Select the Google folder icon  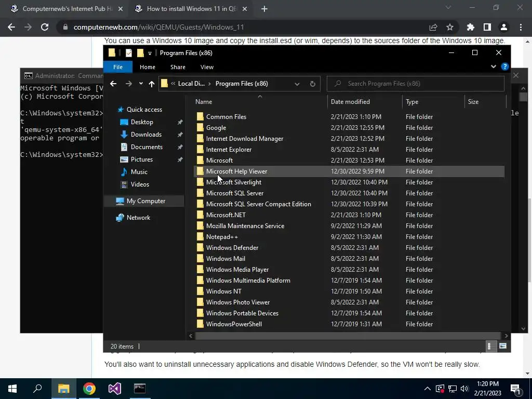pos(200,128)
